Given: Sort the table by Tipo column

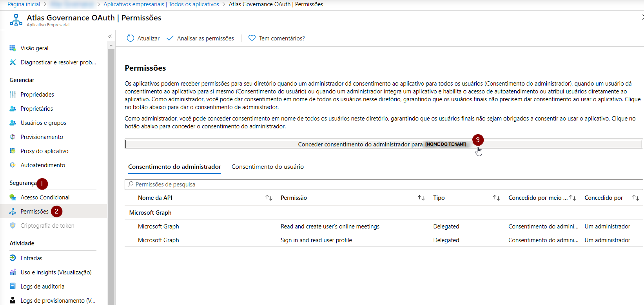Looking at the screenshot, I should tap(496, 198).
